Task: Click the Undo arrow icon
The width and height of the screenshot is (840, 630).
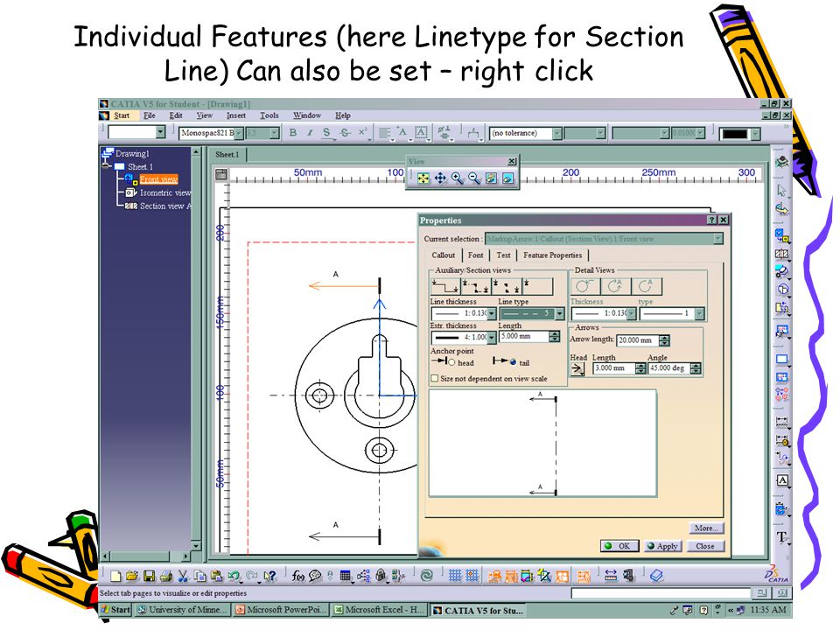Action: click(234, 577)
